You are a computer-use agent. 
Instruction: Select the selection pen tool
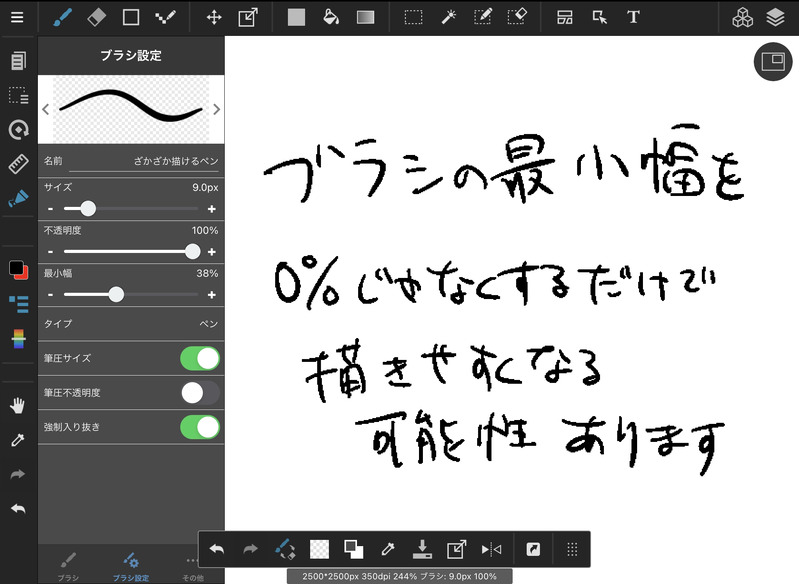(483, 17)
